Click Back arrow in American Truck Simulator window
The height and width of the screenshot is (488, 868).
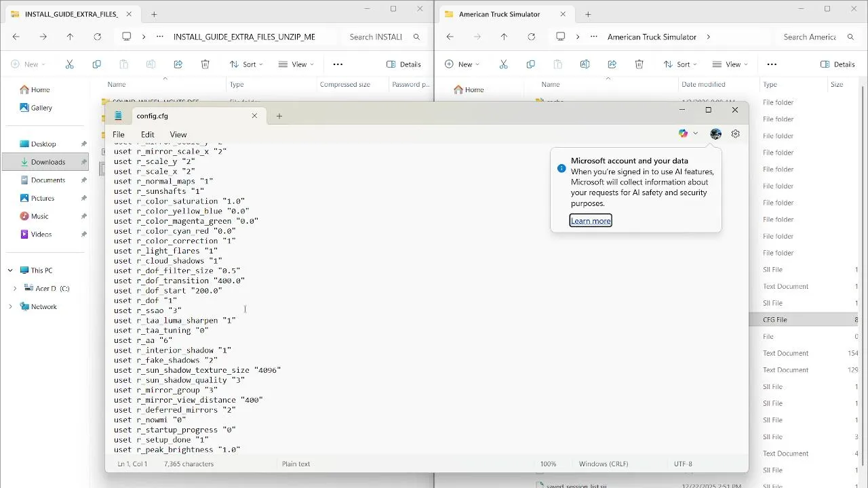[x=450, y=37]
